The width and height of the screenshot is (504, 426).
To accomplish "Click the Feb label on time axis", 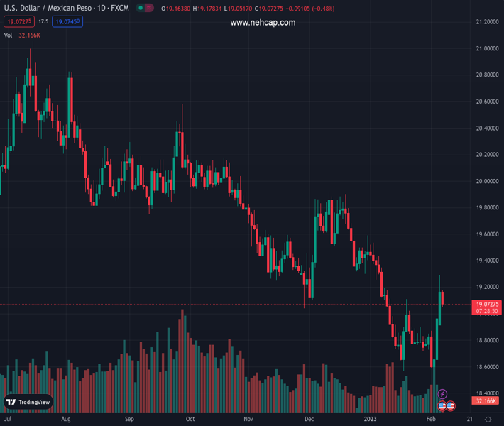I will point(431,419).
